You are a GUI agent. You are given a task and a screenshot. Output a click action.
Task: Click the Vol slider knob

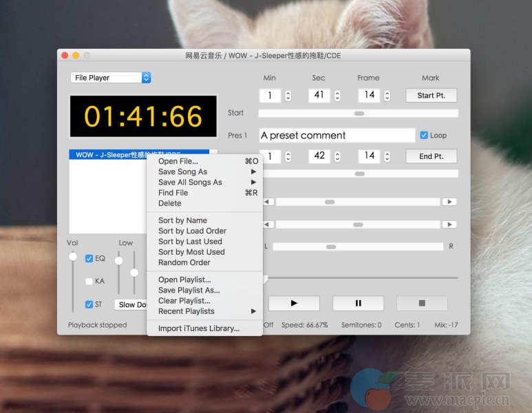point(72,257)
